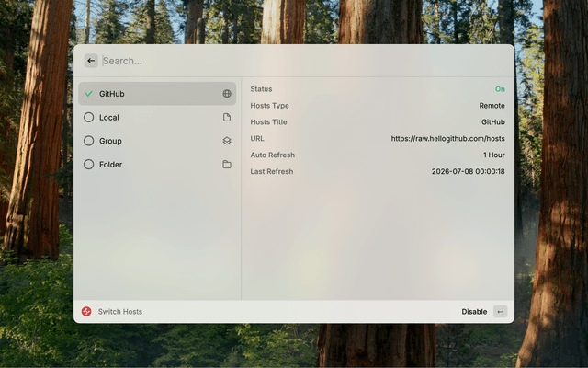Click the Remote hosts type value
Screen dimensions: 588x368
492,106
